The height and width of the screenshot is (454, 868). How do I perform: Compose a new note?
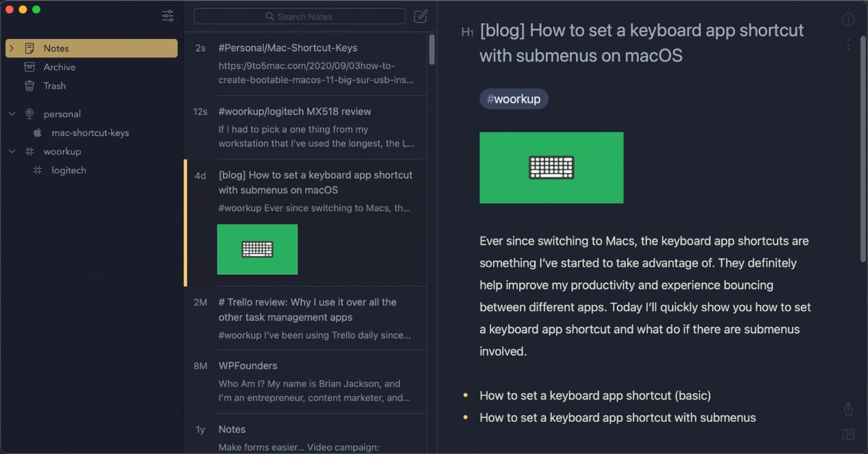pos(419,16)
